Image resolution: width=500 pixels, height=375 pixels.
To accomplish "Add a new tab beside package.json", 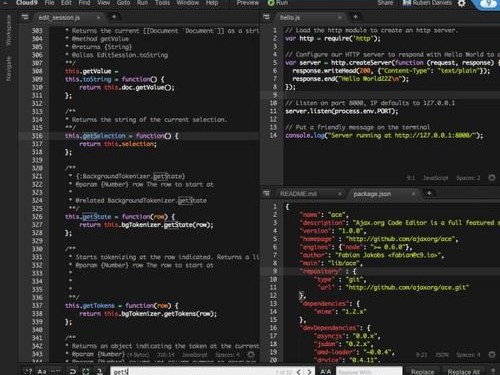I will point(429,193).
